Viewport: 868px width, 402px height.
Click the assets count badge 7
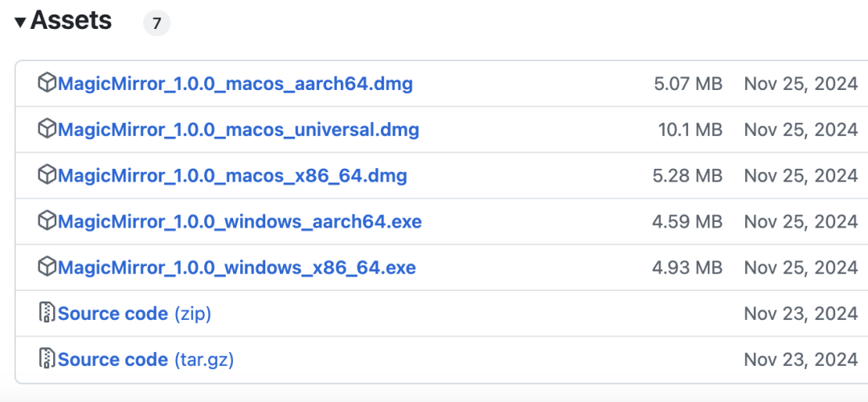157,23
